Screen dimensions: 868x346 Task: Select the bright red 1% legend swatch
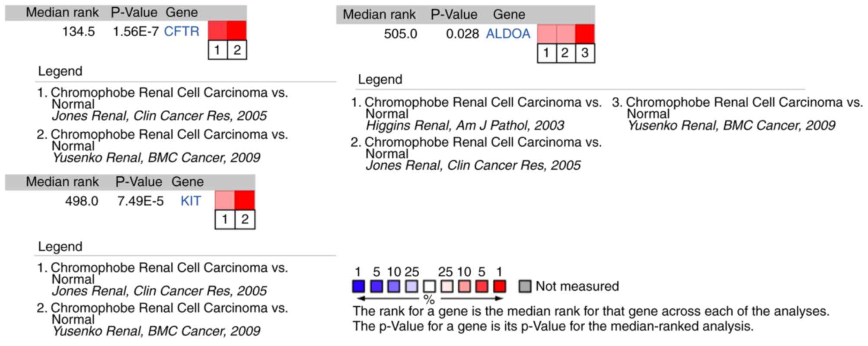click(x=499, y=286)
